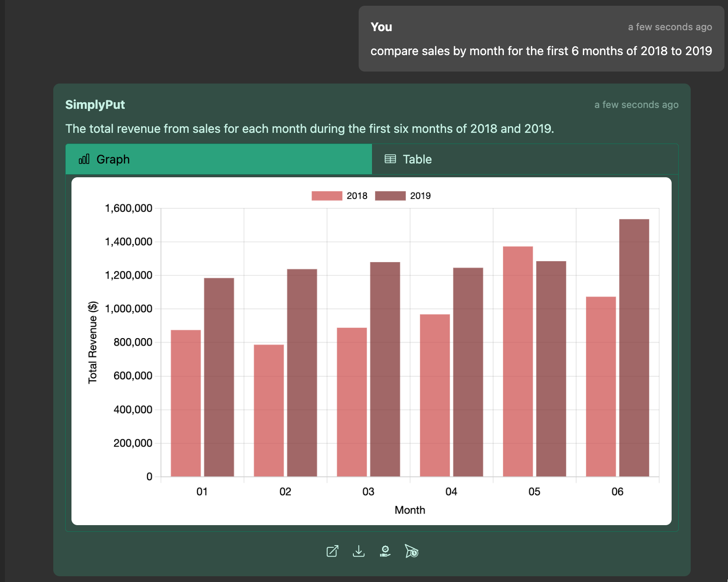
Task: Click the 2018 bar for month 01
Action: pos(186,403)
